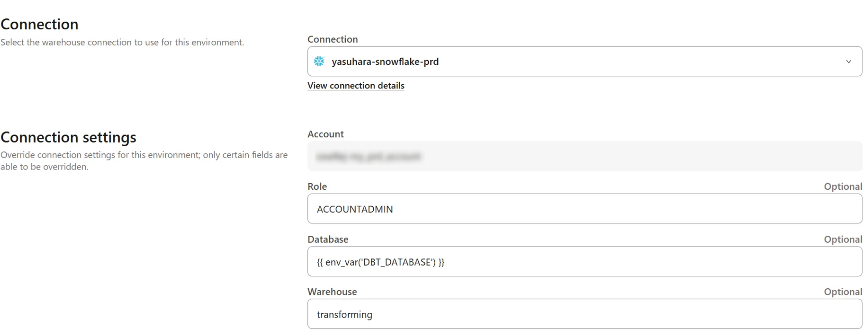Focus the Database field with env_var value
Screen dimensions: 868x332
coord(585,262)
